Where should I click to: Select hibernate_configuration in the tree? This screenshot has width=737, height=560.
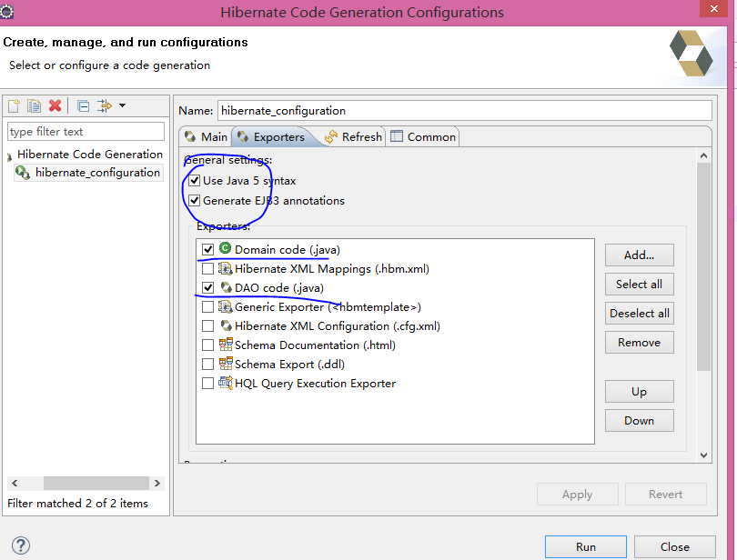point(97,173)
